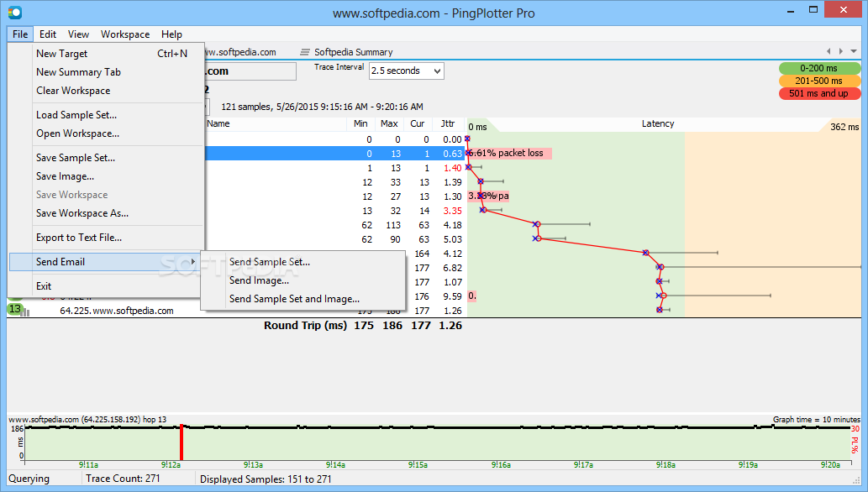Choose New Target from File menu

point(105,54)
